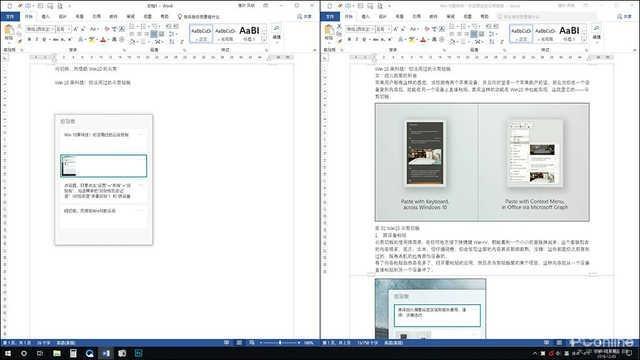Click the Share button in left Word window
This screenshot has width=640, height=360.
(304, 16)
